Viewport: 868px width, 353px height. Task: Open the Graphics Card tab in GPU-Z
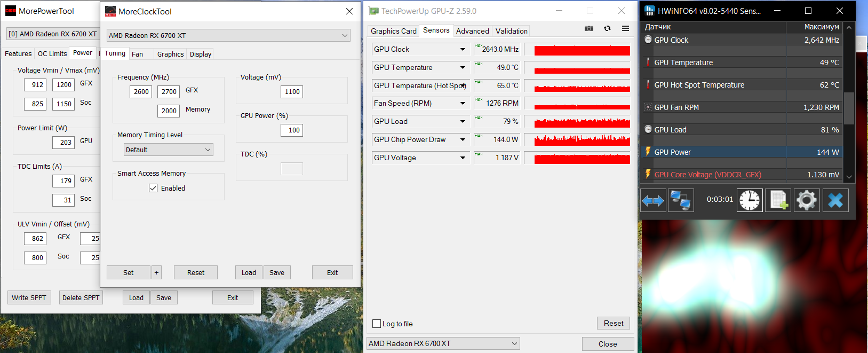coord(394,31)
